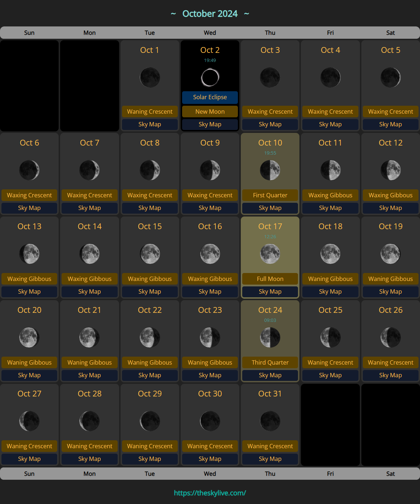Click the solar eclipse moon icon on Oct 2
420x504 pixels.
pos(210,77)
